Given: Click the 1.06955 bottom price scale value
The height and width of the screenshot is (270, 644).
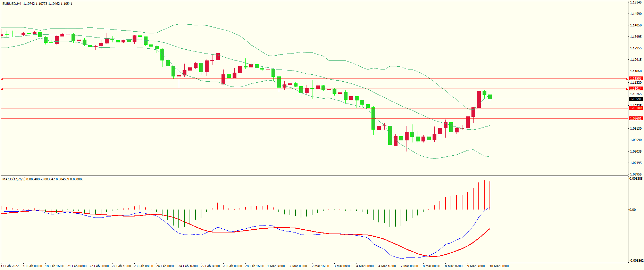Looking at the screenshot, I should [x=636, y=174].
